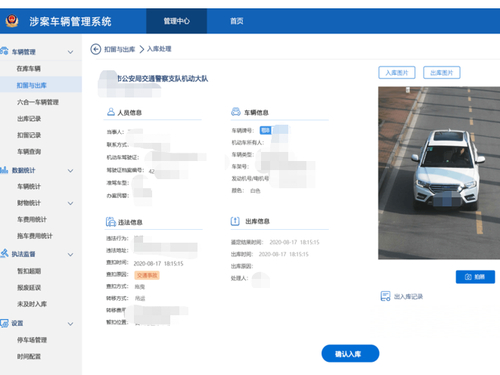Open 财物统计 in the sidebar
Image resolution: width=500 pixels, height=375 pixels.
(x=29, y=203)
